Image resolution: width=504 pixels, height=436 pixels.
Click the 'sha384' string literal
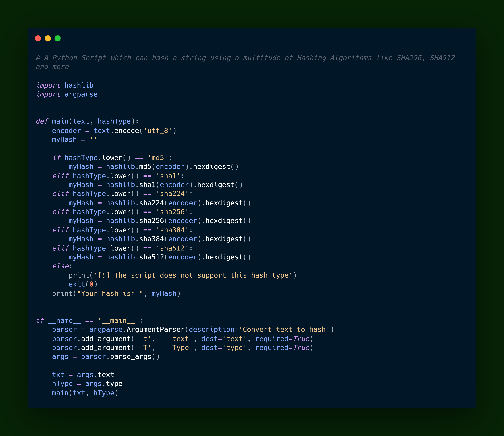(172, 230)
